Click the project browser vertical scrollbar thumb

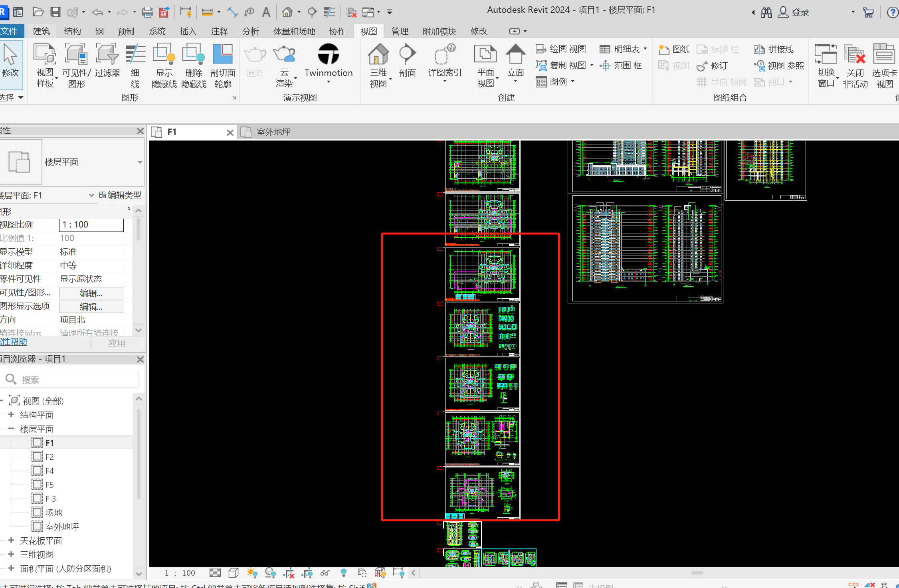[x=139, y=454]
